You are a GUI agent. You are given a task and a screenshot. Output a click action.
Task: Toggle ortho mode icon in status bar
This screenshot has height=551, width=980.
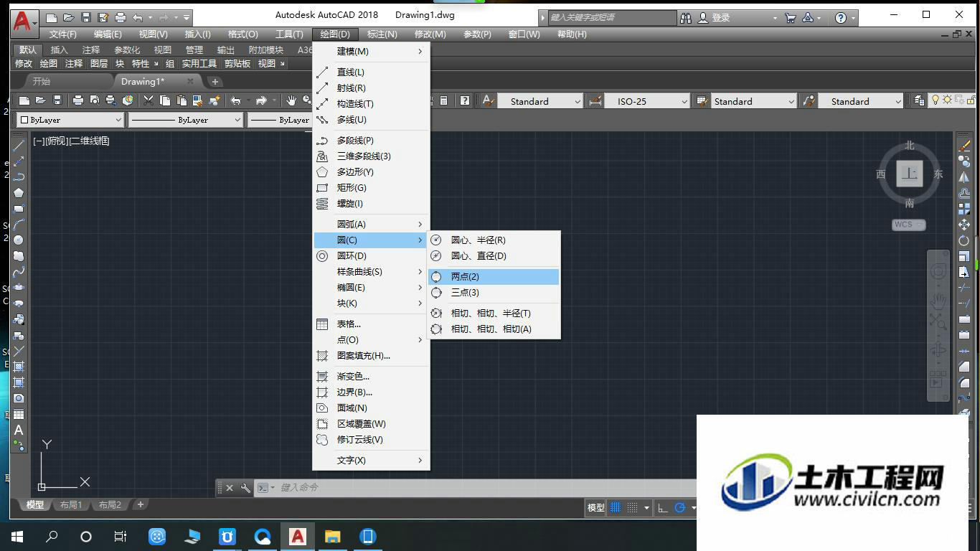(x=663, y=507)
